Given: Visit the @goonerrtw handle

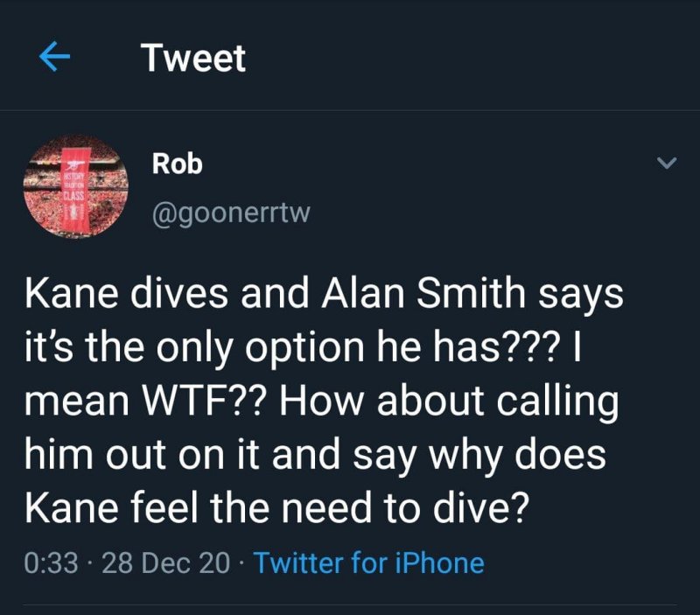Looking at the screenshot, I should click(231, 211).
